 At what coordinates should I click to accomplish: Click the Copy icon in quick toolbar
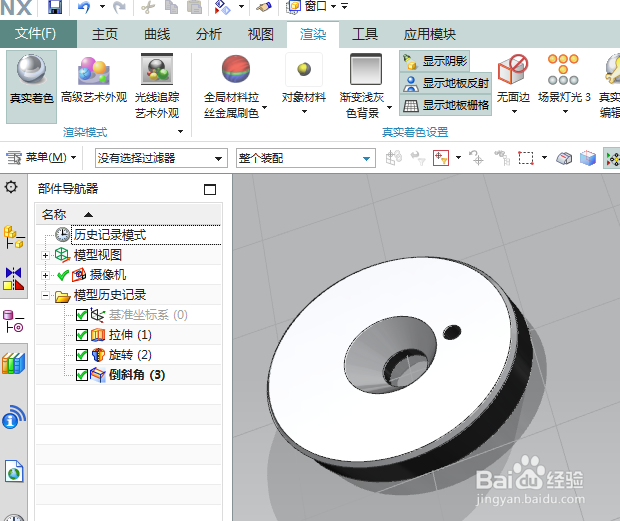coord(171,7)
